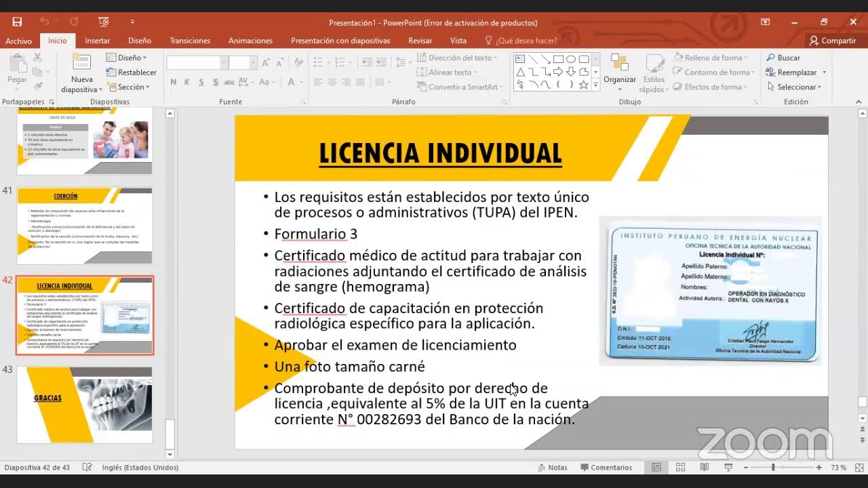Click the Increase List Level icon
The width and height of the screenshot is (868, 488).
click(x=381, y=62)
